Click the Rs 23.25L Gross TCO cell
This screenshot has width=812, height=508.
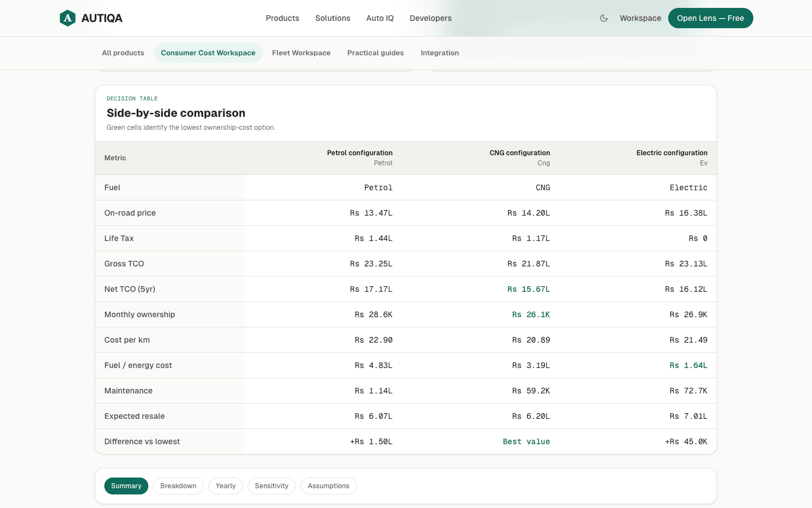pyautogui.click(x=371, y=264)
